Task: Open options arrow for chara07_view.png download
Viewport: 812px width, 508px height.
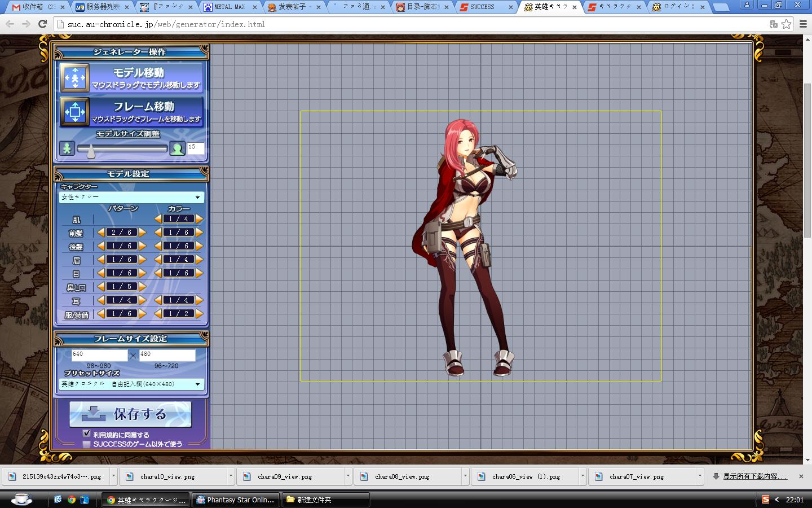Action: point(700,476)
